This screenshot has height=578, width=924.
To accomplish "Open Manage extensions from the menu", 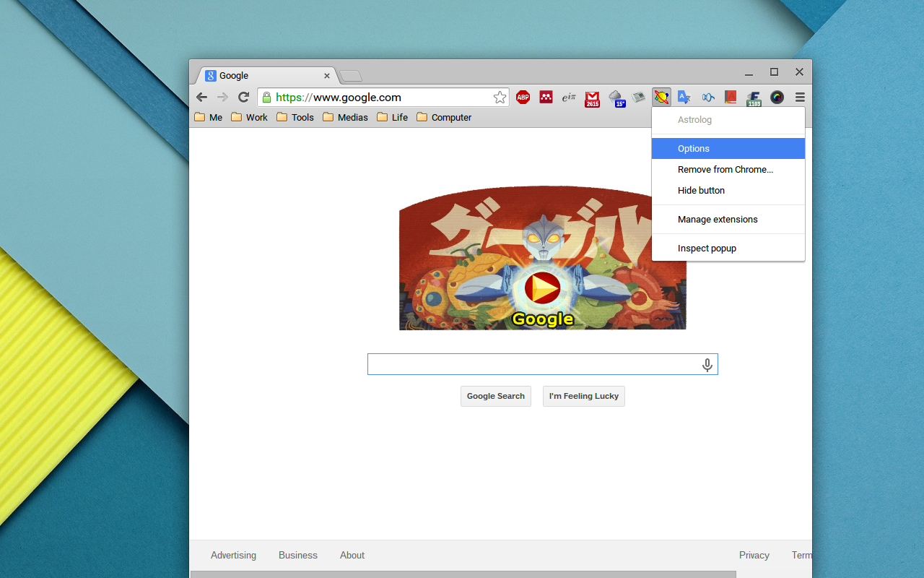I will tap(728, 219).
